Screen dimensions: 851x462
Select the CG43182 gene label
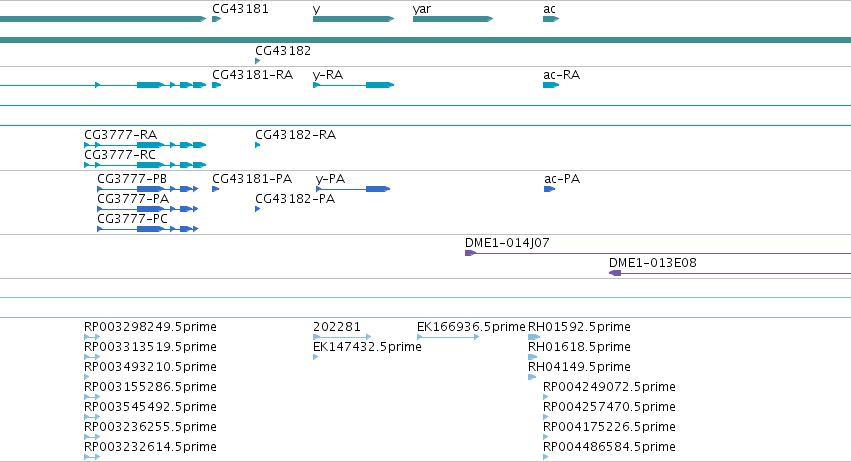[283, 50]
